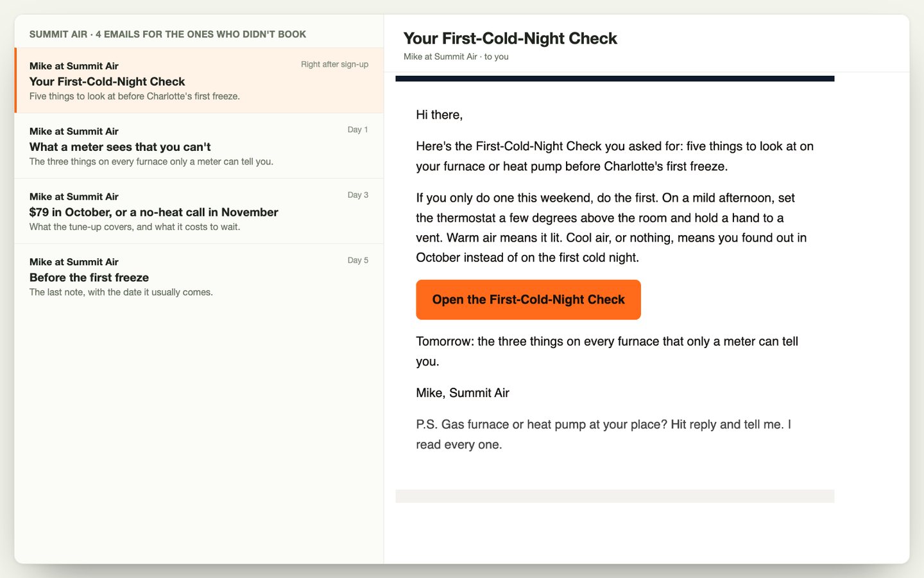This screenshot has height=578, width=924.
Task: Click the P.S. paragraph about gas furnace
Action: click(604, 434)
